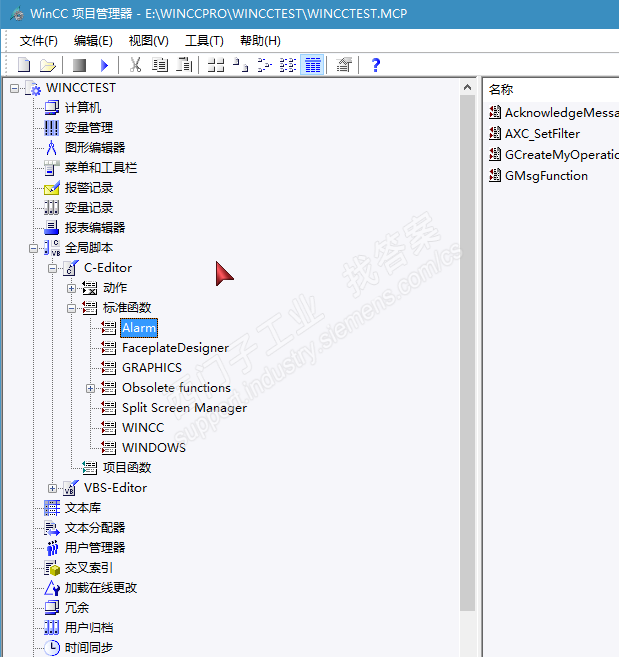This screenshot has width=619, height=657.
Task: Select 菜单和工具栏 in the tree
Action: tap(101, 168)
